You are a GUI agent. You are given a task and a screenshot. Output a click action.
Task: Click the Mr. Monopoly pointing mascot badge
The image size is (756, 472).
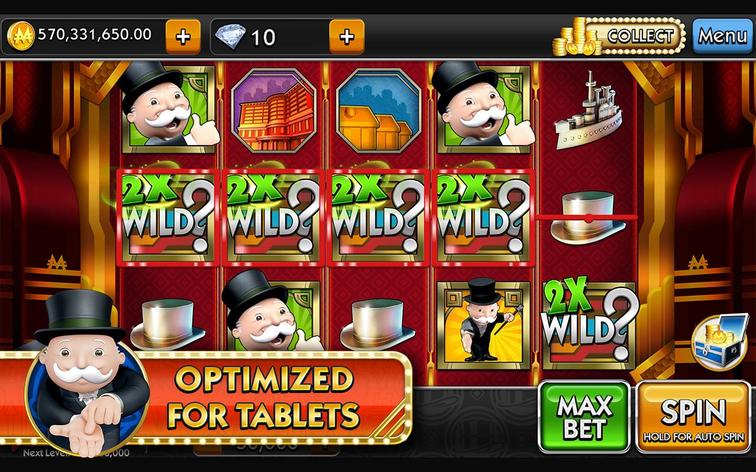point(87,374)
